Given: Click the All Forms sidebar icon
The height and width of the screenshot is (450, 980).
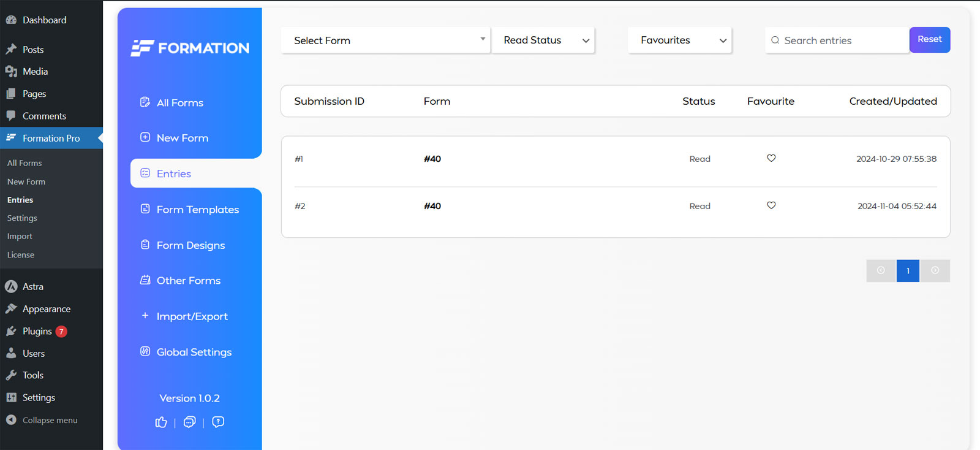Looking at the screenshot, I should tap(145, 102).
